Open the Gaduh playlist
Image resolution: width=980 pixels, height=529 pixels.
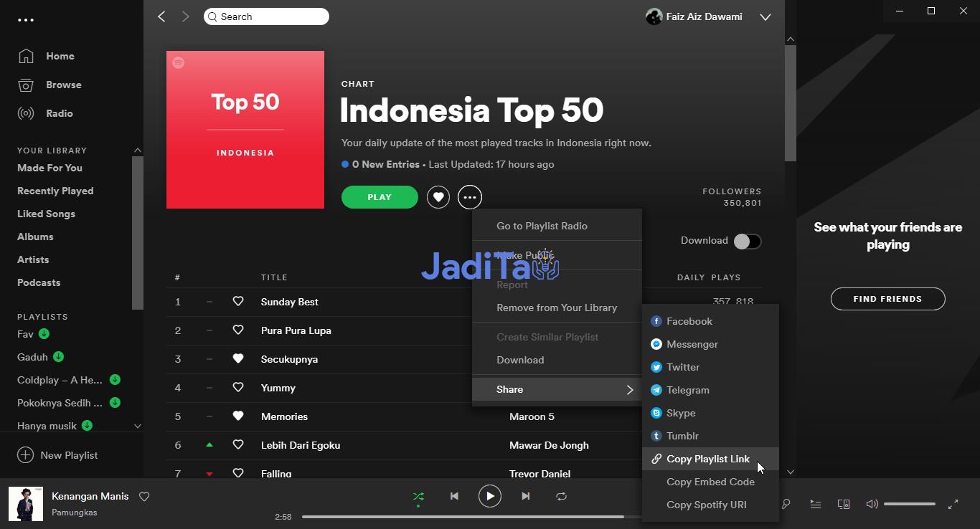pyautogui.click(x=33, y=357)
